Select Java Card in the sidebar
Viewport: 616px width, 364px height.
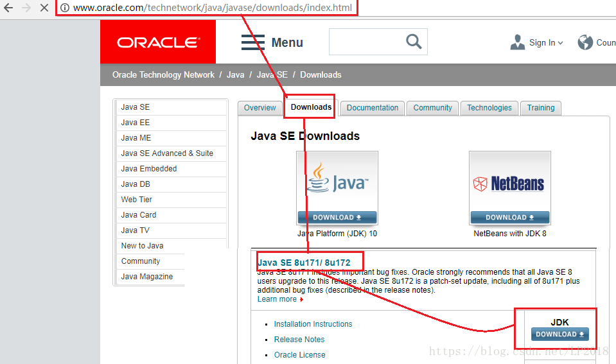pyautogui.click(x=171, y=215)
